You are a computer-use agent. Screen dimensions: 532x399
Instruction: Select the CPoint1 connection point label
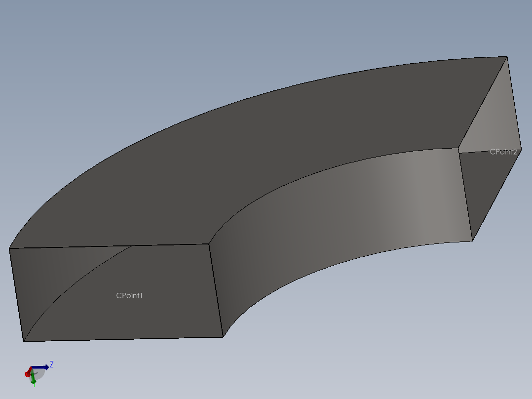click(x=130, y=296)
